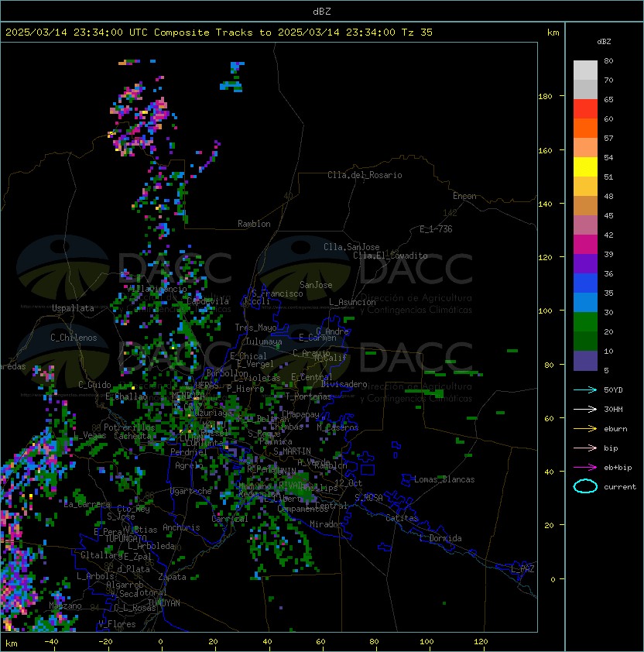Click the 100 km tick on vertical axis
This screenshot has height=652, width=644.
(545, 311)
